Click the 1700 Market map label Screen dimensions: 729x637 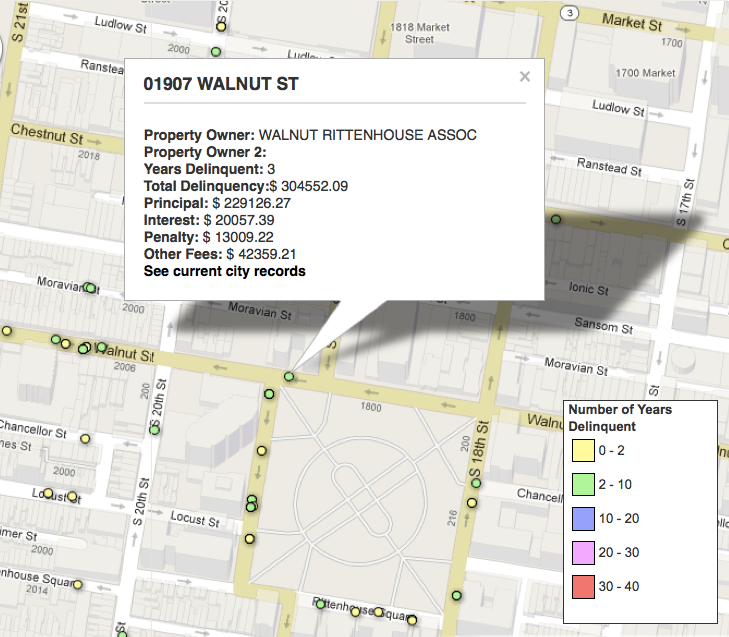646,73
